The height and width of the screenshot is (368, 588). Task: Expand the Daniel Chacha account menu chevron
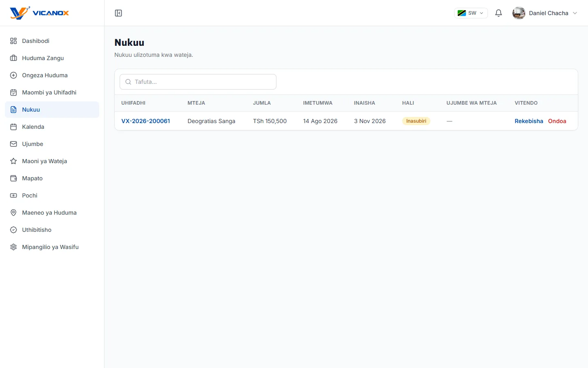pyautogui.click(x=575, y=13)
